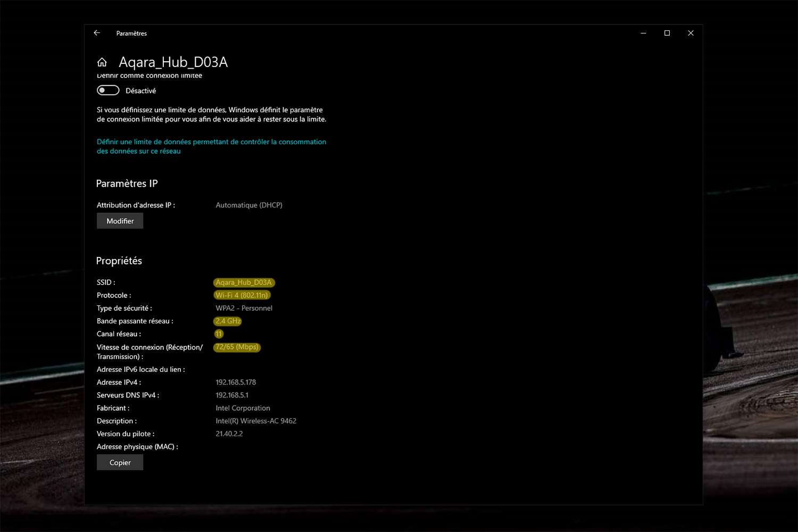Go back with the arrow icon

coord(97,33)
